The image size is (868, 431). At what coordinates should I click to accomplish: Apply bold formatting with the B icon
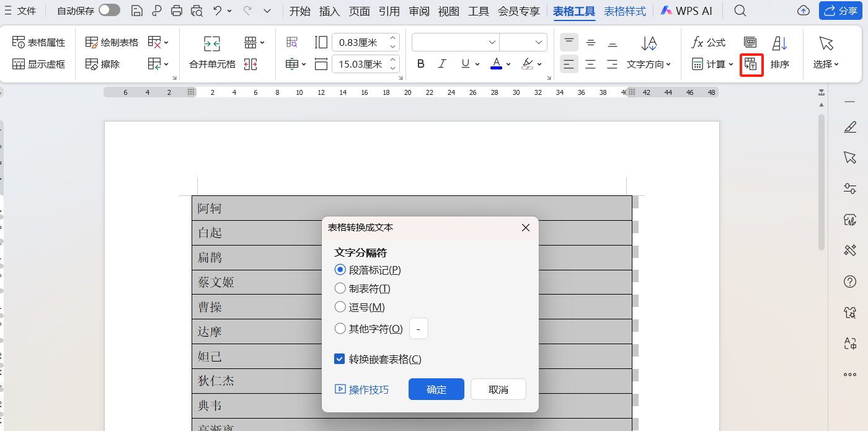tap(421, 63)
